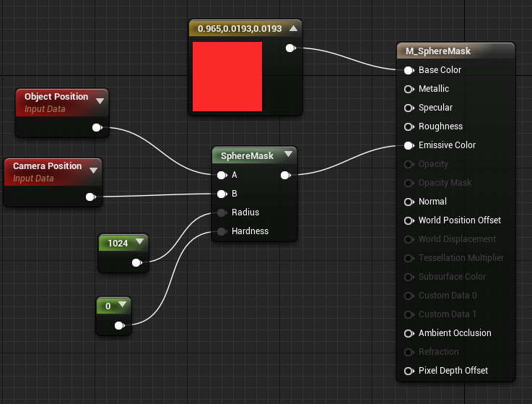The image size is (532, 404).
Task: Select the 0.965,0.0193,0.0193 node title
Action: 240,29
